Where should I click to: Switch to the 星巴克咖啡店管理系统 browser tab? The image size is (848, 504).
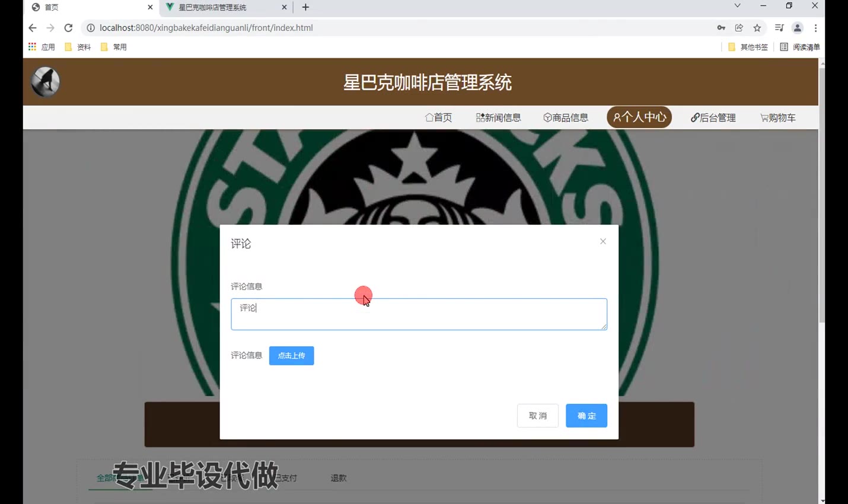pos(225,7)
